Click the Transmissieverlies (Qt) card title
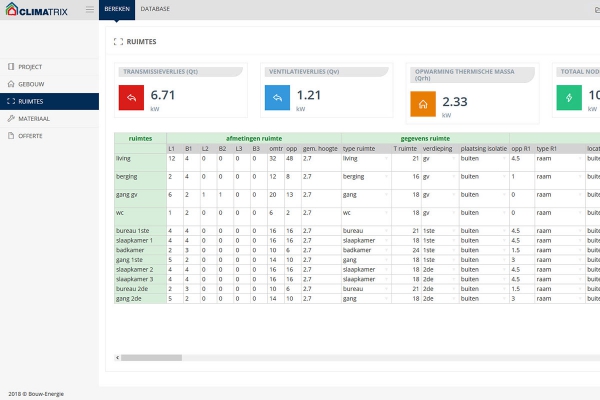The height and width of the screenshot is (400, 600). tap(161, 72)
